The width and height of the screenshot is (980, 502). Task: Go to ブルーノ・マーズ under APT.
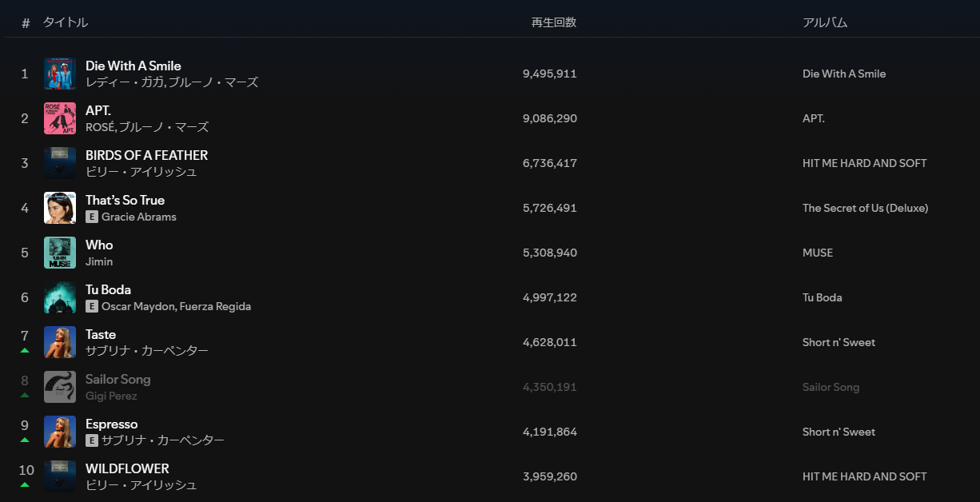[163, 127]
